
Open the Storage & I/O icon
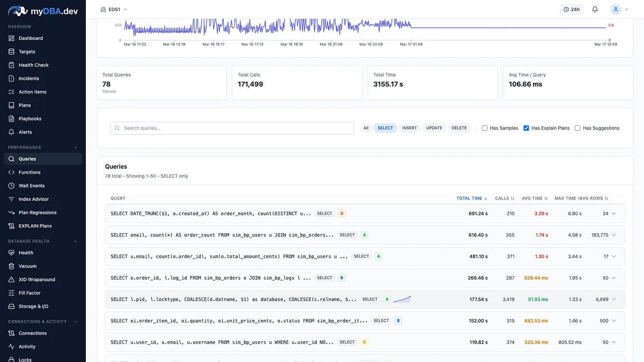point(11,307)
